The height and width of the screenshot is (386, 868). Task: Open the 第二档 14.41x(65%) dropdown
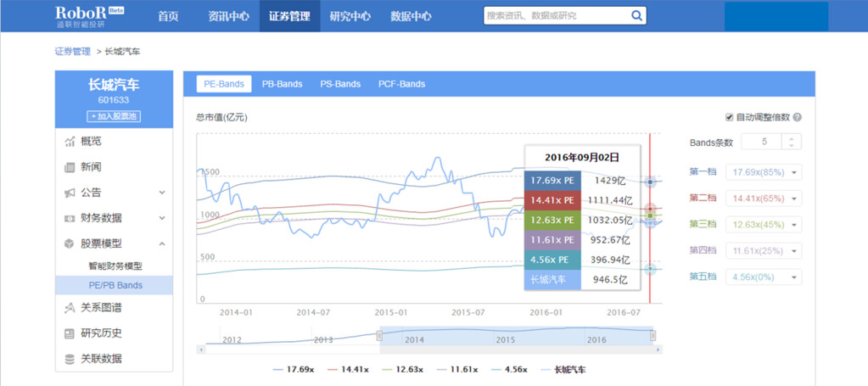click(x=764, y=199)
